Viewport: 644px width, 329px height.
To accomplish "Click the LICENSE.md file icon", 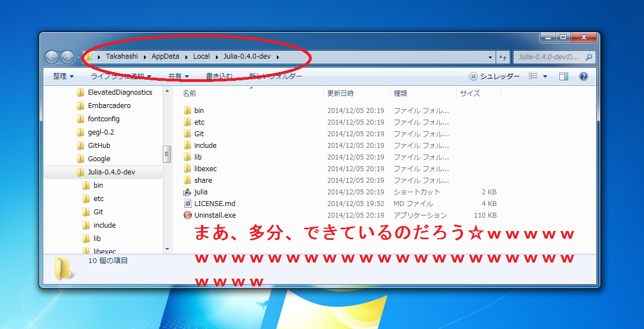I will (x=187, y=203).
